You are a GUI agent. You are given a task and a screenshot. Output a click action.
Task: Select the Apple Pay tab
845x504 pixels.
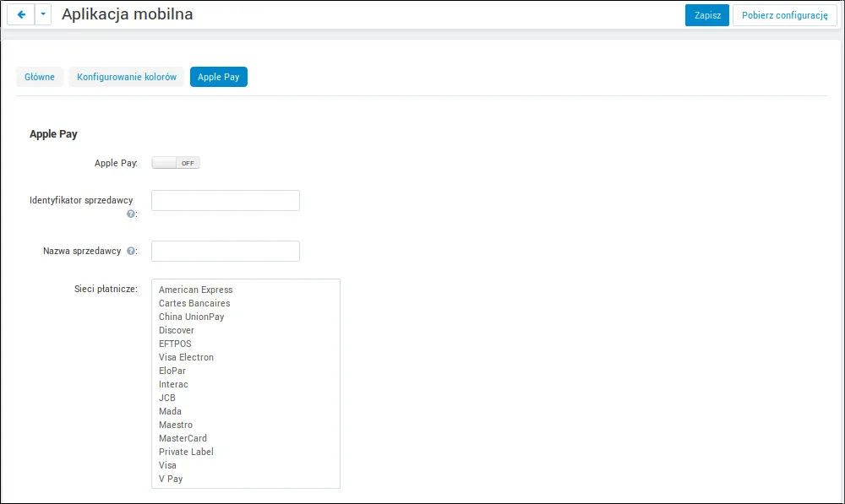click(x=218, y=77)
